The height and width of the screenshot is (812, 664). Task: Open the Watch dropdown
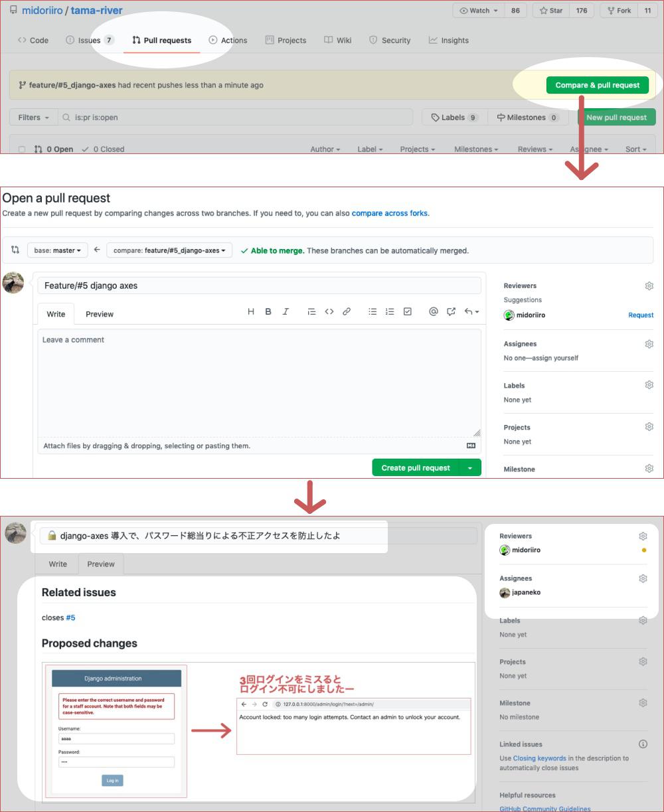click(479, 11)
